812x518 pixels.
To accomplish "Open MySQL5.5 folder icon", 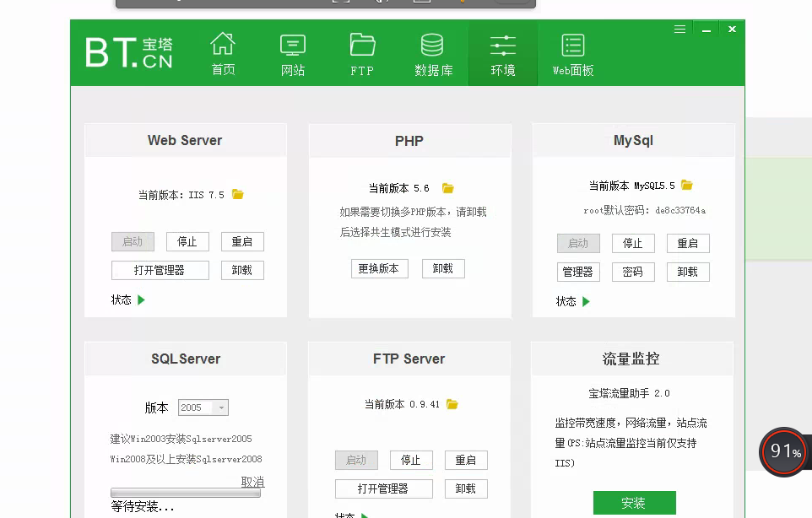I will coord(687,185).
